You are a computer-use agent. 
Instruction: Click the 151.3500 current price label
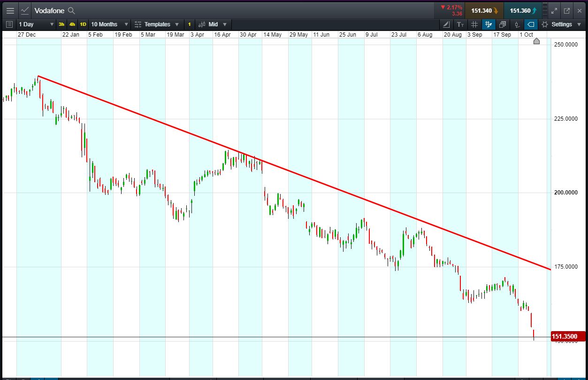coord(568,336)
